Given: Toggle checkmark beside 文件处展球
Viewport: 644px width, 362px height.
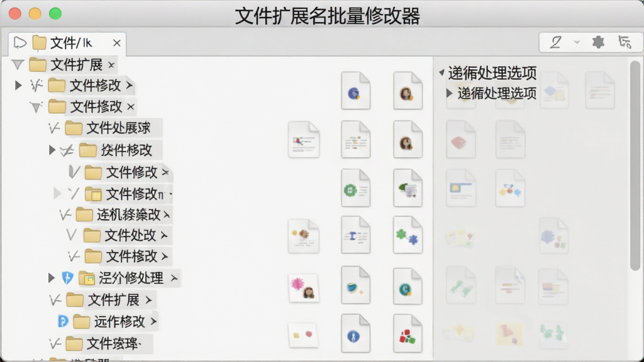Looking at the screenshot, I should pos(54,128).
